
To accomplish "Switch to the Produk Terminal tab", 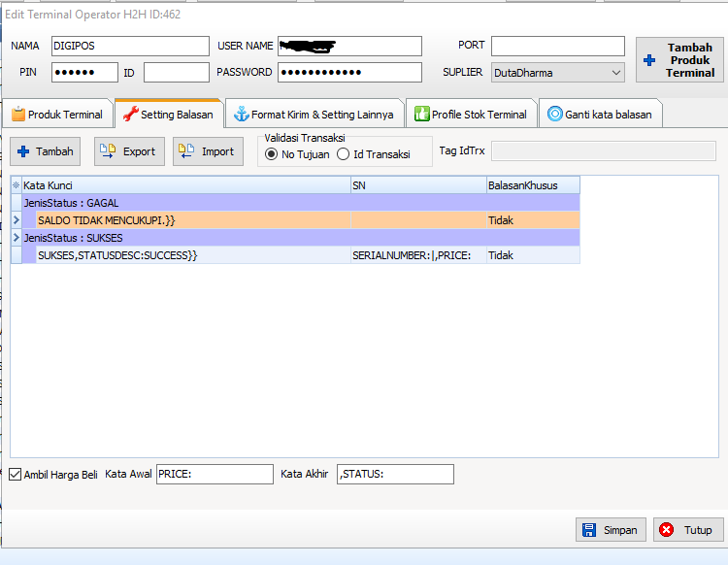I will (57, 115).
